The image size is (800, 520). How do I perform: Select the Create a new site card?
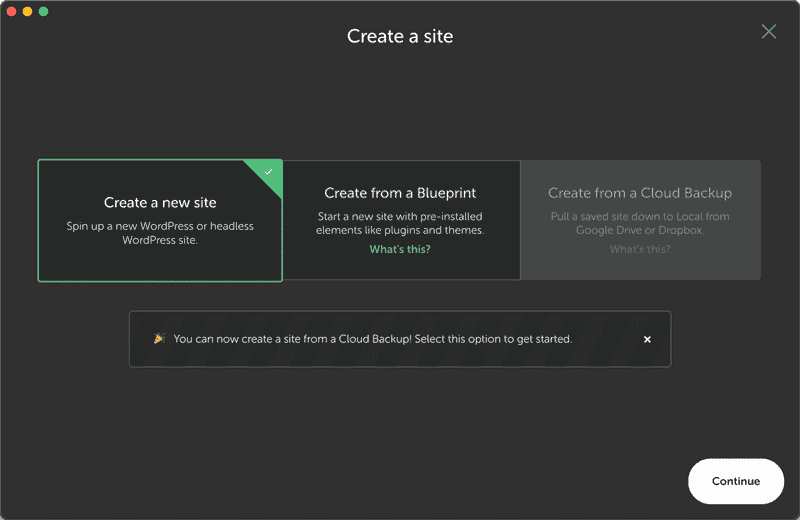[x=160, y=220]
